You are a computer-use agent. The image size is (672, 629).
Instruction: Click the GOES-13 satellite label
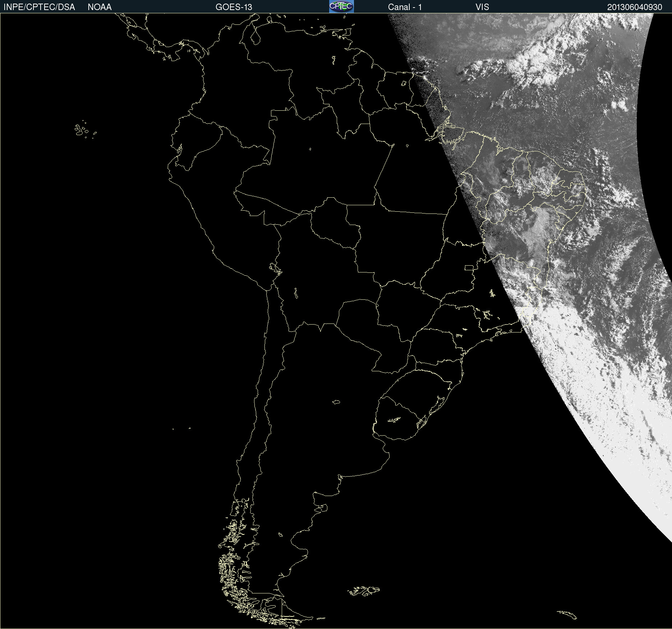(x=234, y=7)
